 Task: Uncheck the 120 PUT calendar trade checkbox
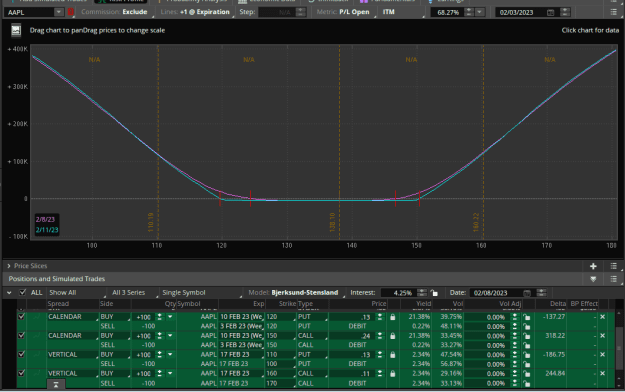pyautogui.click(x=22, y=317)
